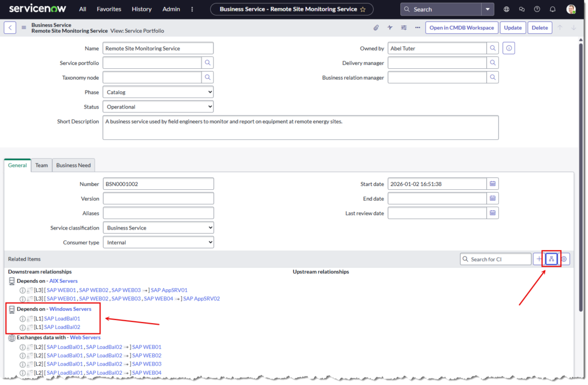
Task: Click the back arrow button
Action: 10,28
